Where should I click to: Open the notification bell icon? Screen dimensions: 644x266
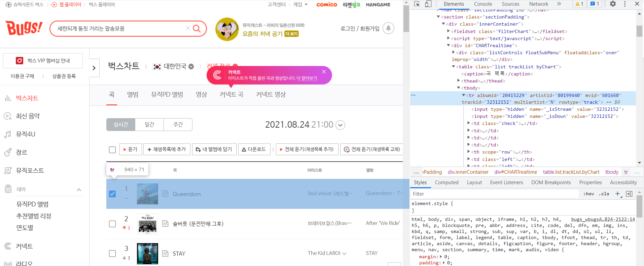click(388, 28)
